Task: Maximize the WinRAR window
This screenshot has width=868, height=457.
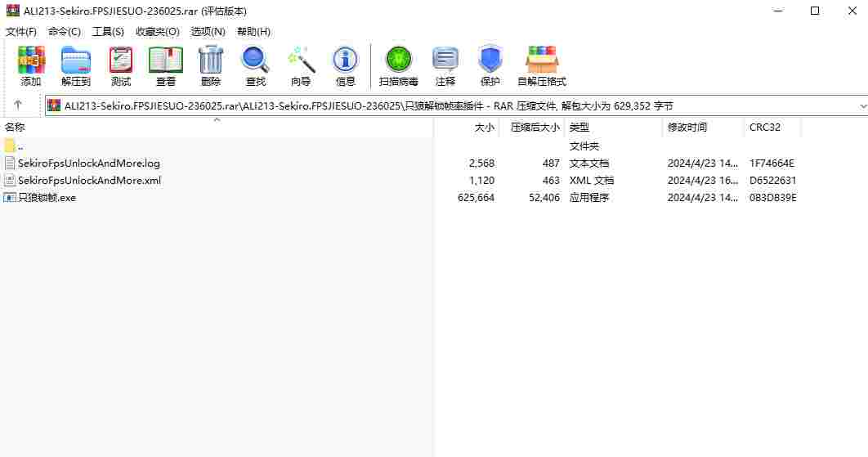Action: (815, 11)
